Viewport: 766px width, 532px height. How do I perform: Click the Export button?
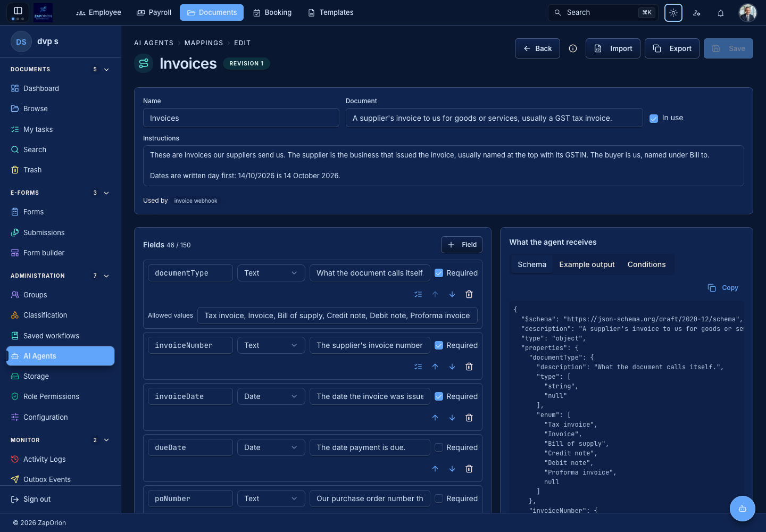coord(672,48)
